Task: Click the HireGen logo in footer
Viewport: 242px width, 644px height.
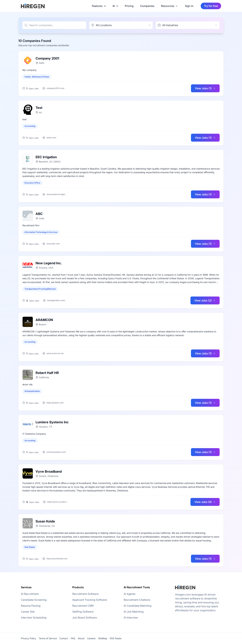Action: [x=185, y=587]
